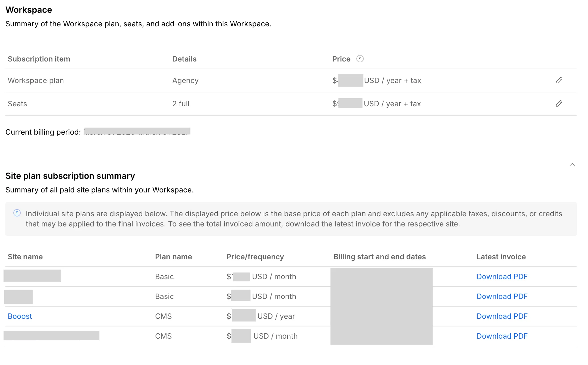The height and width of the screenshot is (365, 588).
Task: Click the Plan name column header
Action: point(174,257)
